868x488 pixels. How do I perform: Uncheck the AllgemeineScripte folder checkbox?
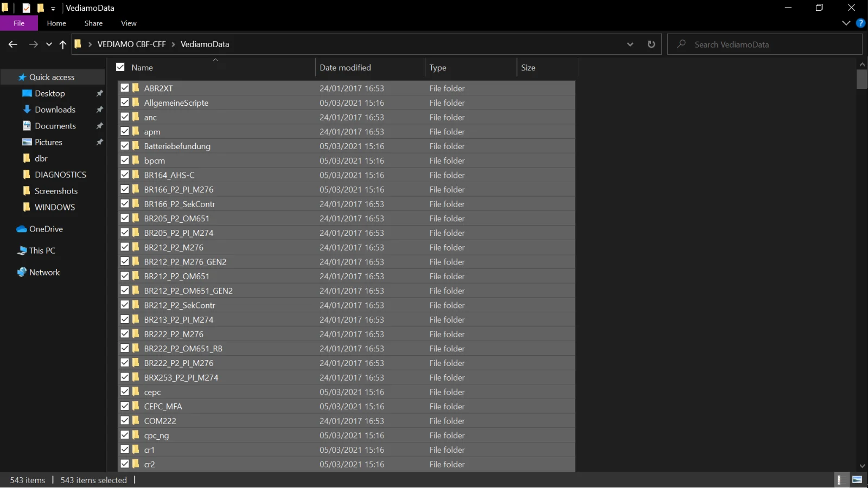pyautogui.click(x=125, y=102)
